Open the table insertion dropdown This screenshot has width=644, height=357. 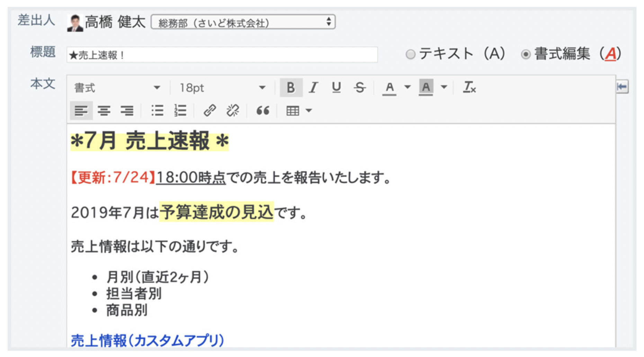(307, 111)
